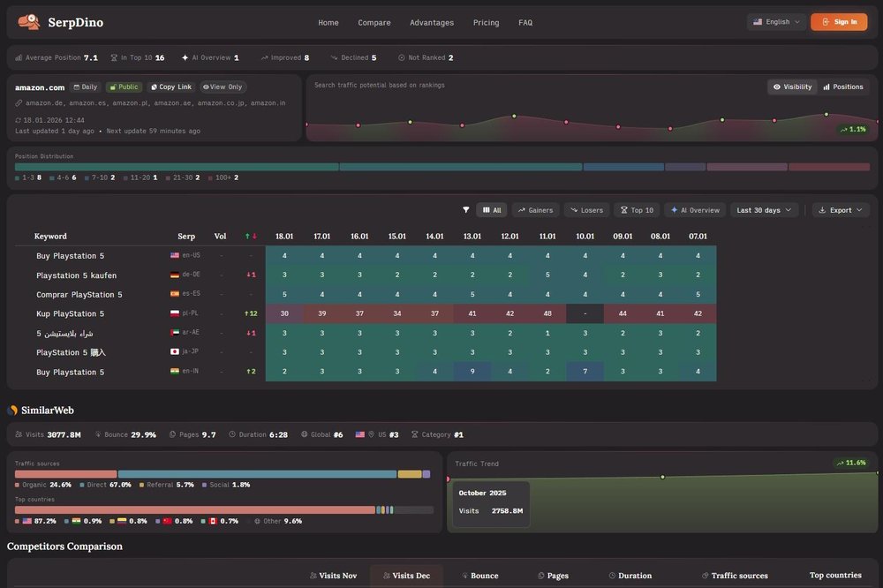The image size is (883, 588).
Task: Click the up/down arrows change column header
Action: pyautogui.click(x=251, y=237)
